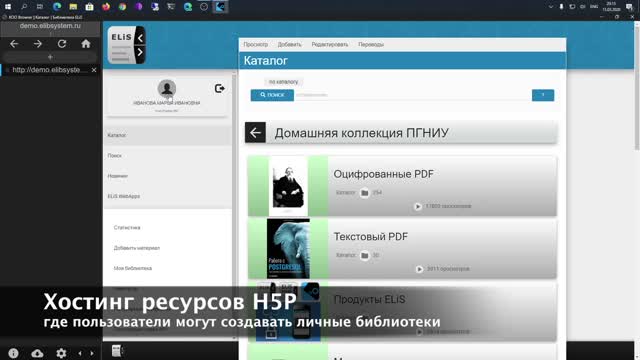The image size is (640, 360).
Task: Switch to the Переводы tab
Action: pos(371,44)
